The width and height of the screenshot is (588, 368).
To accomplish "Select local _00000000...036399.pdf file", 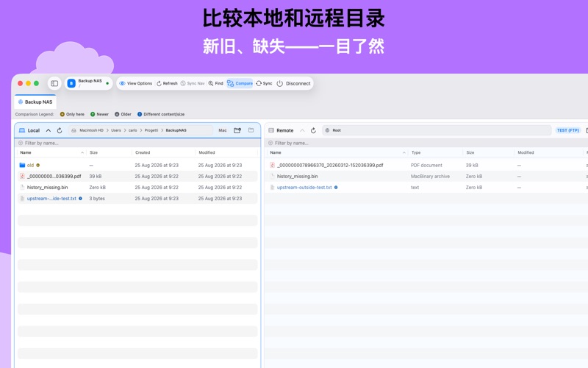I will 137,176.
